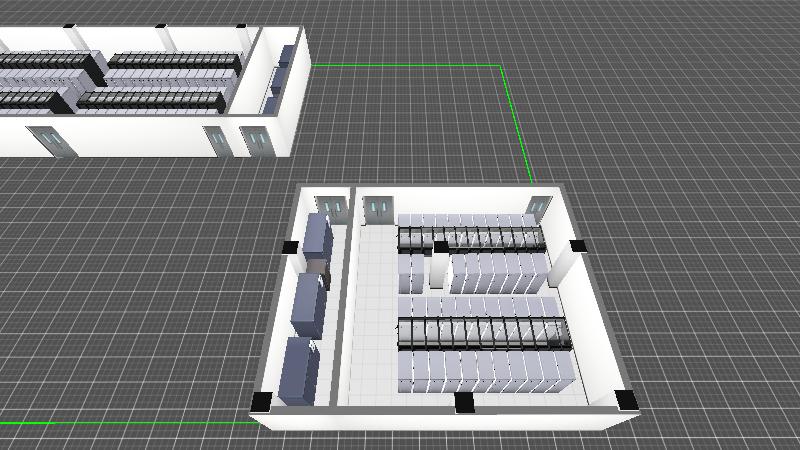Select the green boundary line corner at upper right
This screenshot has height=450, width=800.
(x=499, y=67)
